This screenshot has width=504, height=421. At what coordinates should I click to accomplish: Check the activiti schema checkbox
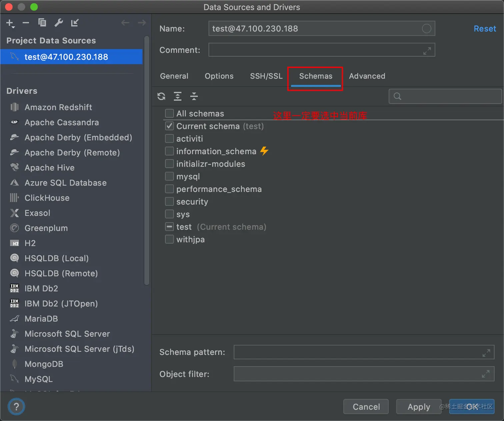click(x=169, y=139)
